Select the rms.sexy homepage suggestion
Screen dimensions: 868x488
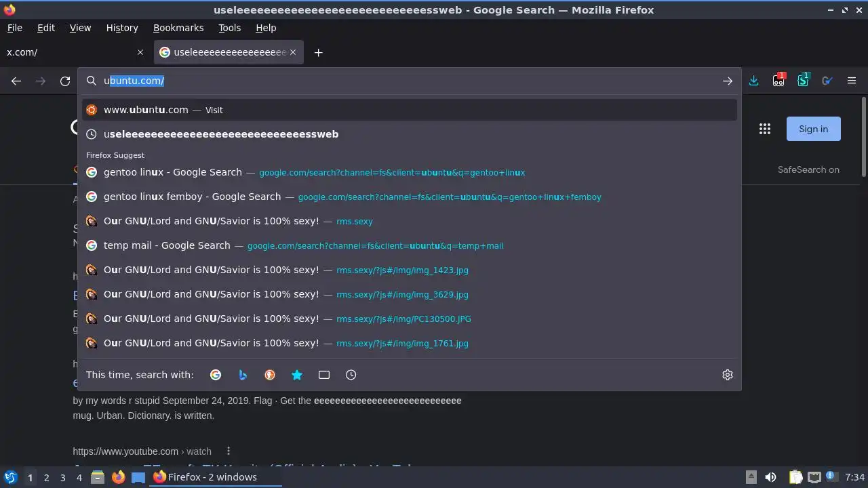pos(410,221)
